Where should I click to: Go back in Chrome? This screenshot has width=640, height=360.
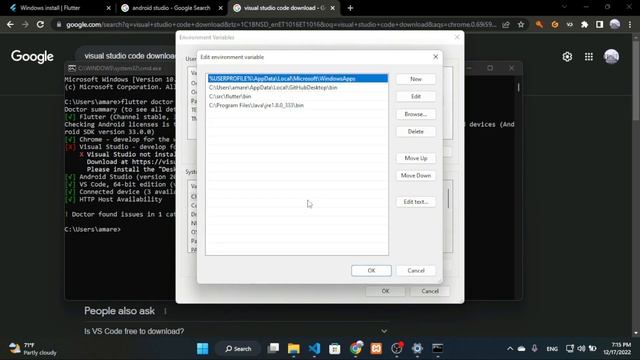tap(10, 24)
